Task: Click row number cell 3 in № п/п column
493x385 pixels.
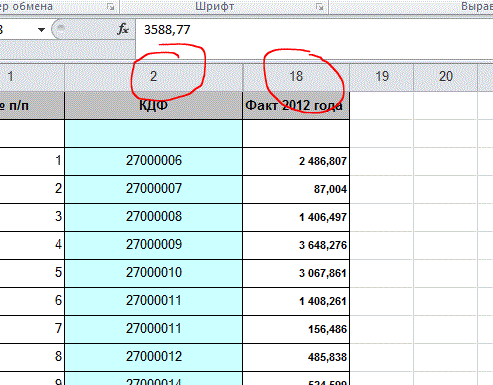Action: (32, 217)
